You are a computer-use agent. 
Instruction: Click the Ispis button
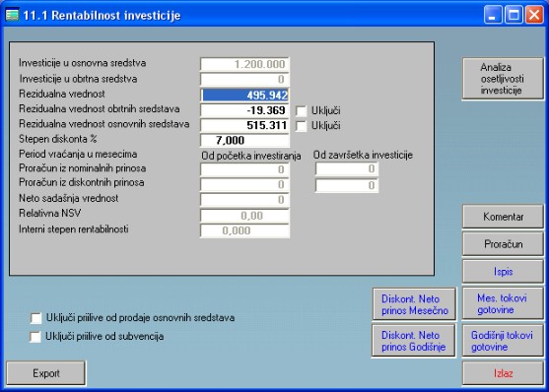[503, 271]
